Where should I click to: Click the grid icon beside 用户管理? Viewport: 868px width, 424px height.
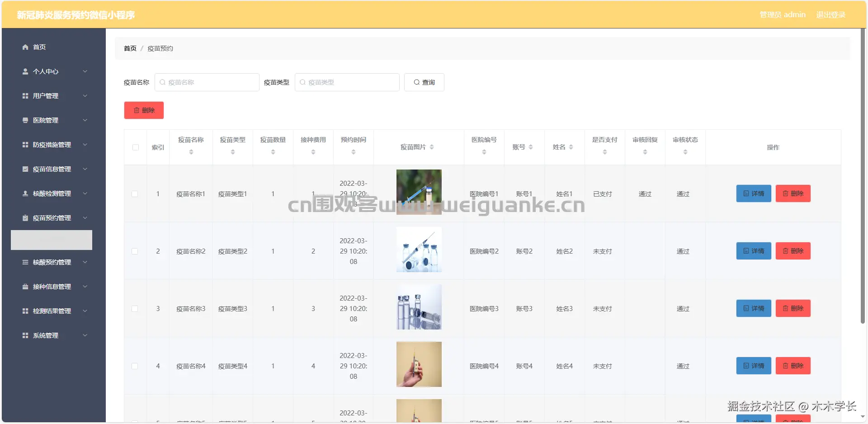click(25, 96)
